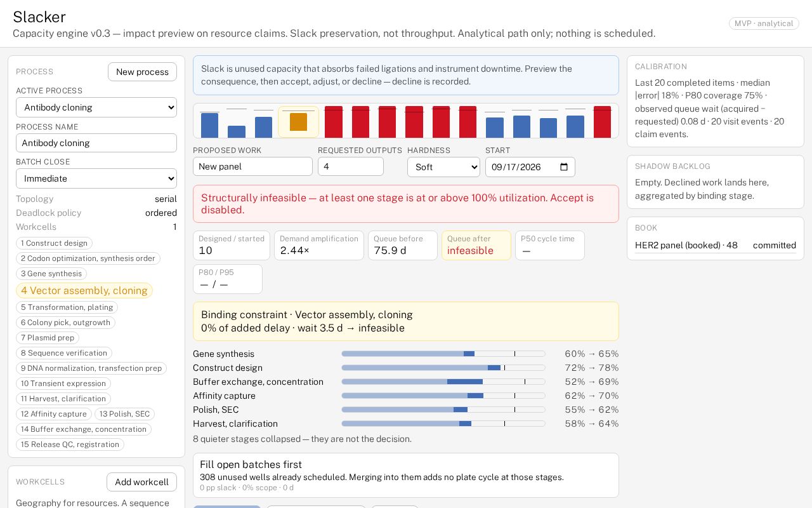Click the Construct design 72% → 78% value
The width and height of the screenshot is (812, 508).
[592, 368]
